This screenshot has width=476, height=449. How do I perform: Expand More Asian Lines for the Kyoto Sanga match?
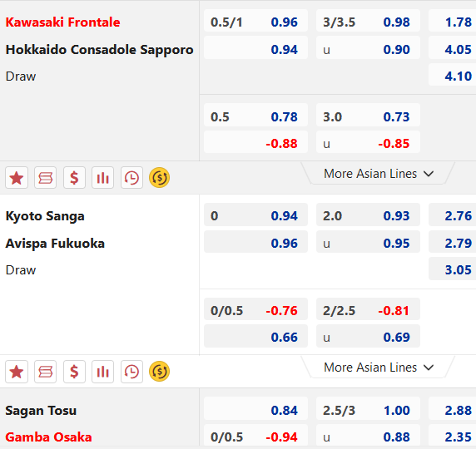(379, 368)
